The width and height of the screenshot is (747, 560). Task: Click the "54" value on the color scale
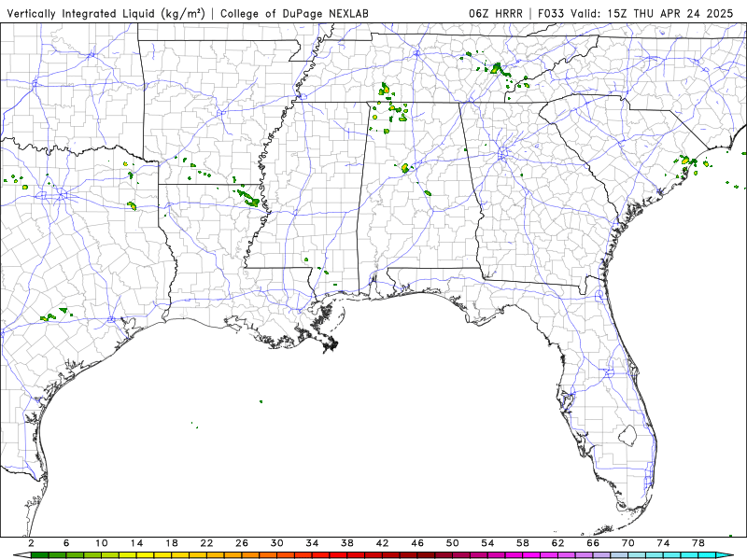point(487,543)
